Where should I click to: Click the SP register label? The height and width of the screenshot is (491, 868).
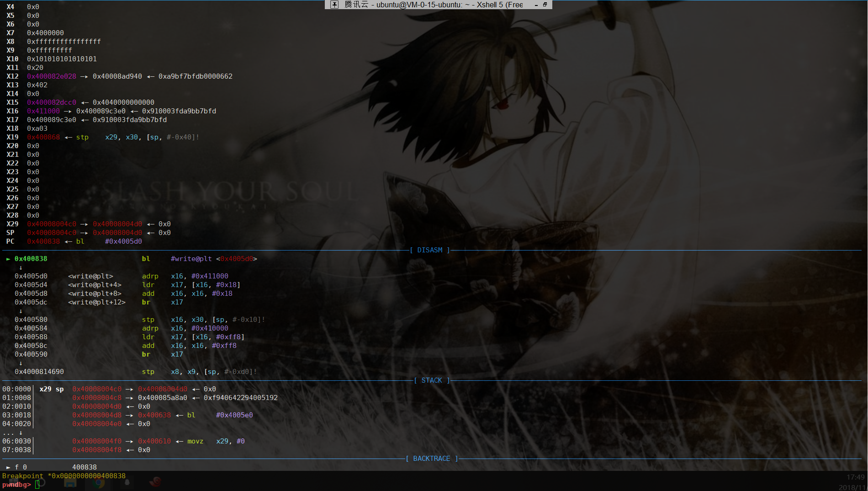coord(10,233)
